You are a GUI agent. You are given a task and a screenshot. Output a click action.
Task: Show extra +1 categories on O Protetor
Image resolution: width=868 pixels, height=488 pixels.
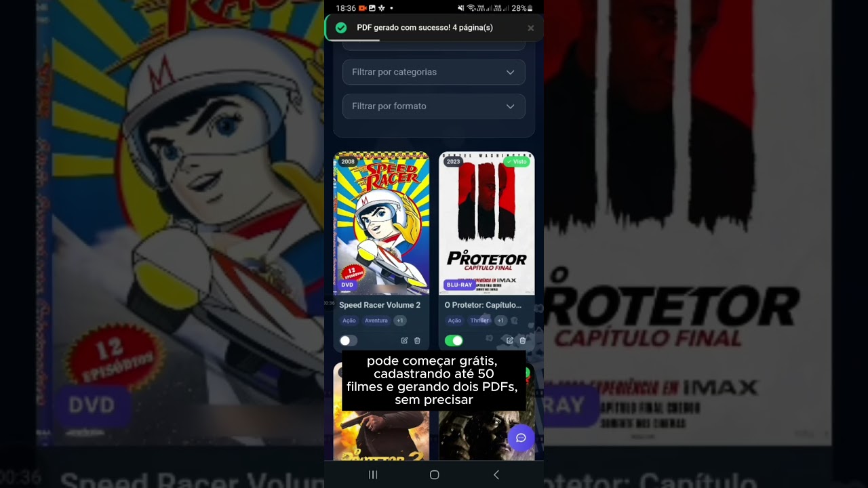click(500, 321)
